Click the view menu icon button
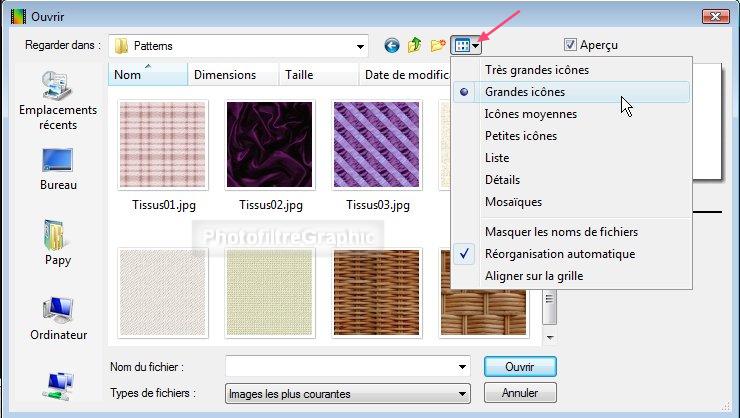Image resolution: width=740 pixels, height=418 pixels. tap(466, 45)
